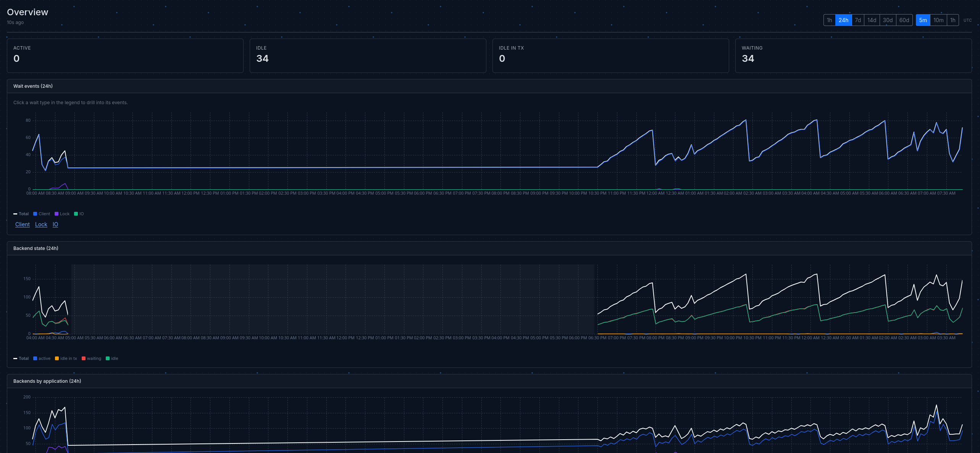
Task: Open the Lock wait type link
Action: (x=41, y=224)
